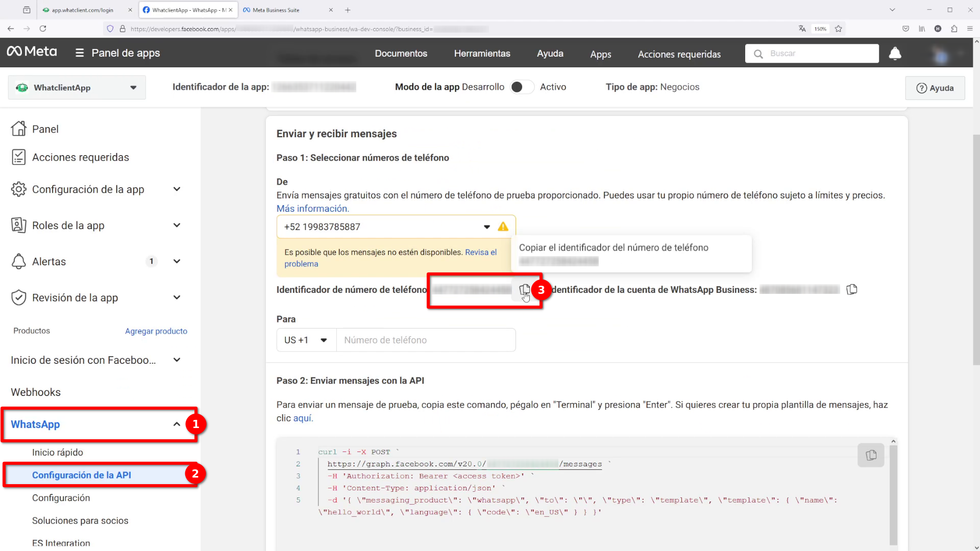Open Panel in the sidebar
This screenshot has width=980, height=551.
(x=45, y=129)
